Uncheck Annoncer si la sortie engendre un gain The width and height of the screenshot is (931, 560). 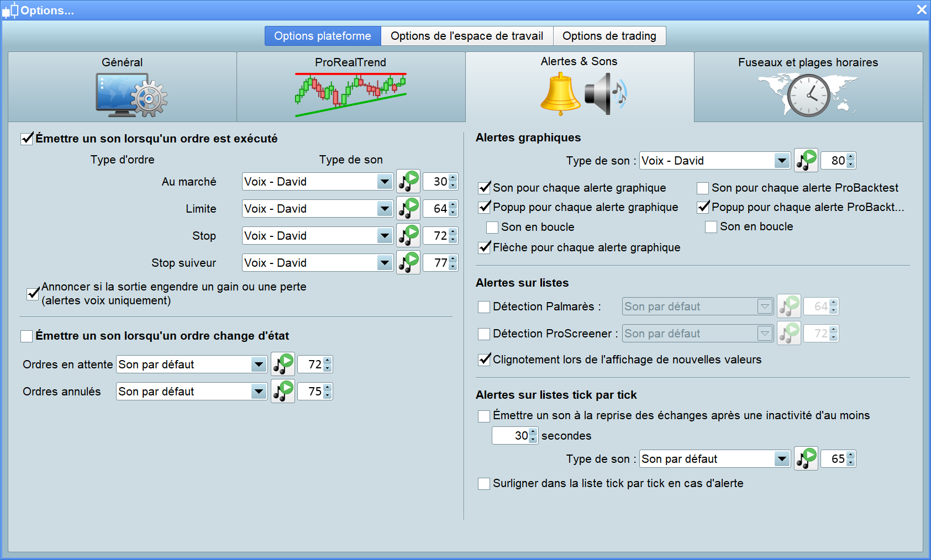[33, 294]
